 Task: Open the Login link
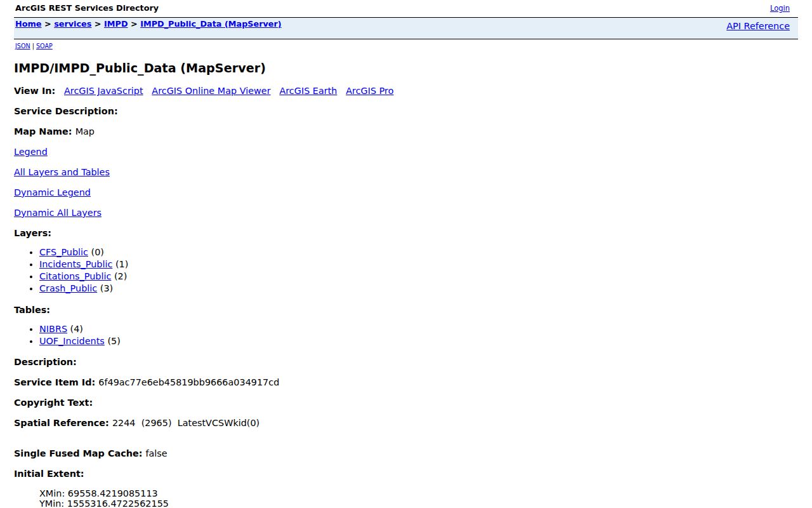coord(780,8)
